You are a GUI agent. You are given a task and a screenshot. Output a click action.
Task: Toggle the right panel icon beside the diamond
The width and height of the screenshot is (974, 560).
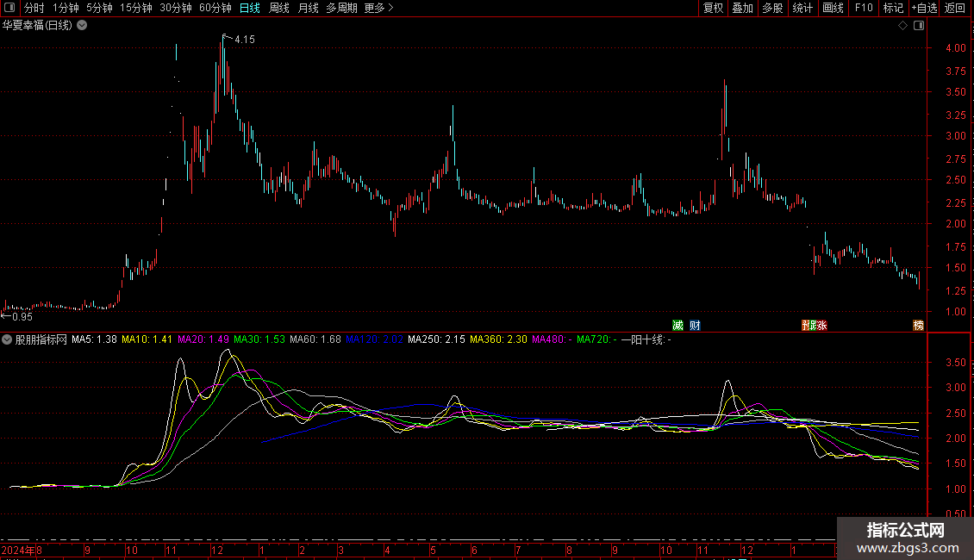tap(919, 26)
